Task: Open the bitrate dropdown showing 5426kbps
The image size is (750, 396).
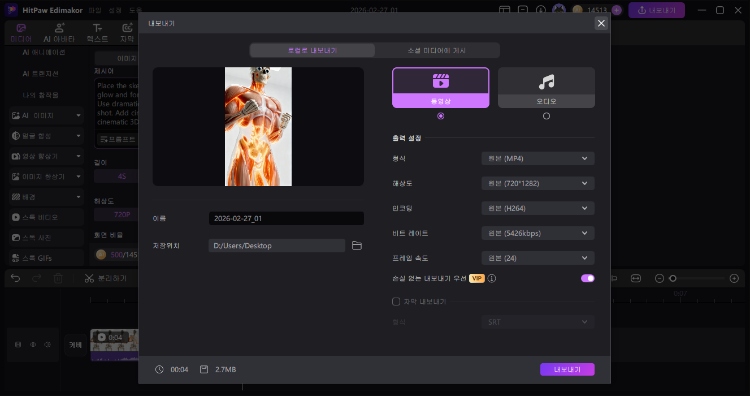Action: (538, 233)
